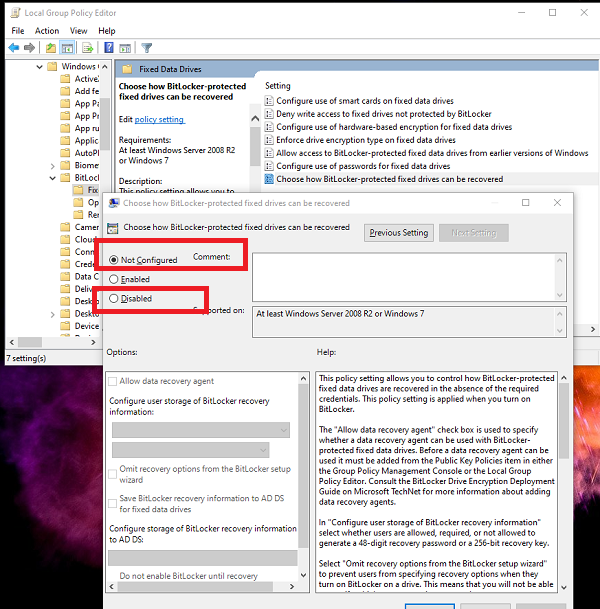Click the Camera folder icon in tree

[65, 227]
